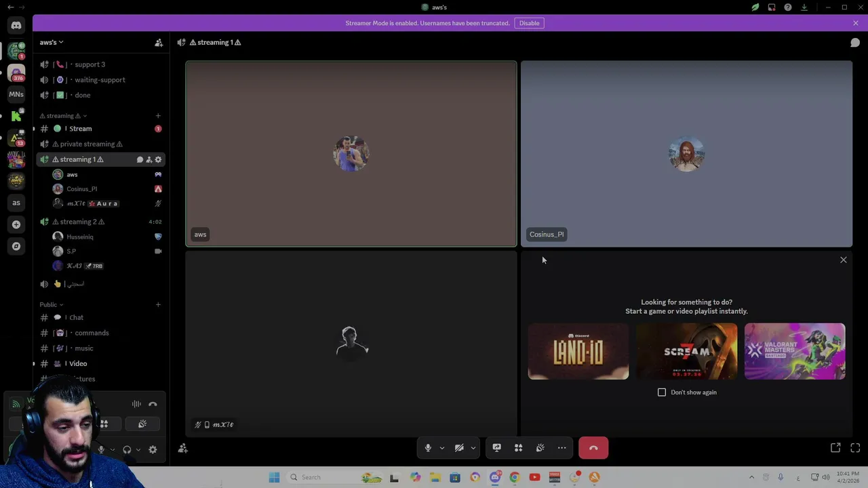868x488 pixels.
Task: Disconnect from the voice call
Action: coord(593,448)
